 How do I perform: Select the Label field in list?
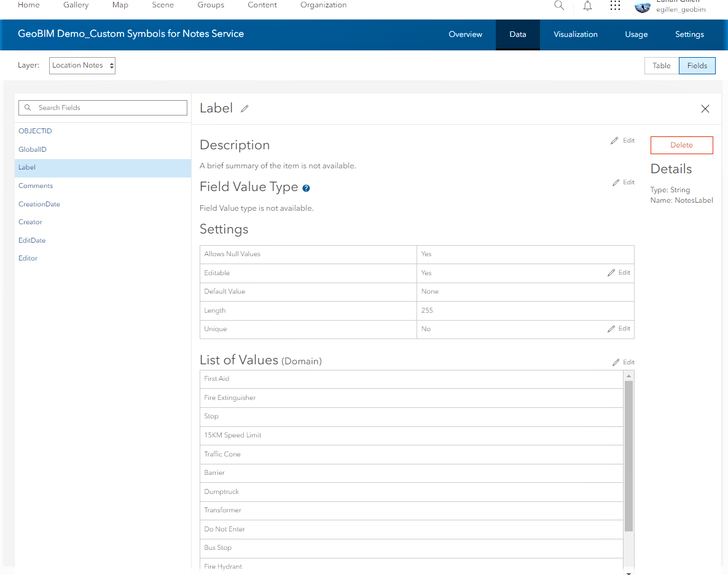103,168
